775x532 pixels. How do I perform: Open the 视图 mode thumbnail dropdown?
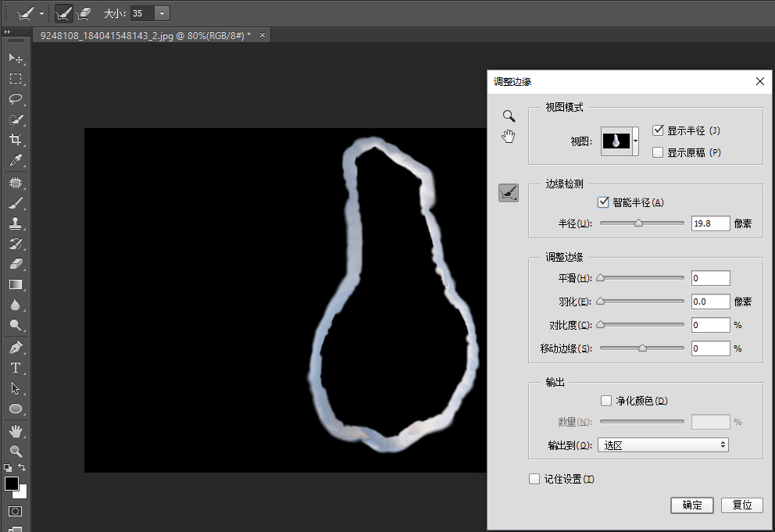click(x=636, y=141)
